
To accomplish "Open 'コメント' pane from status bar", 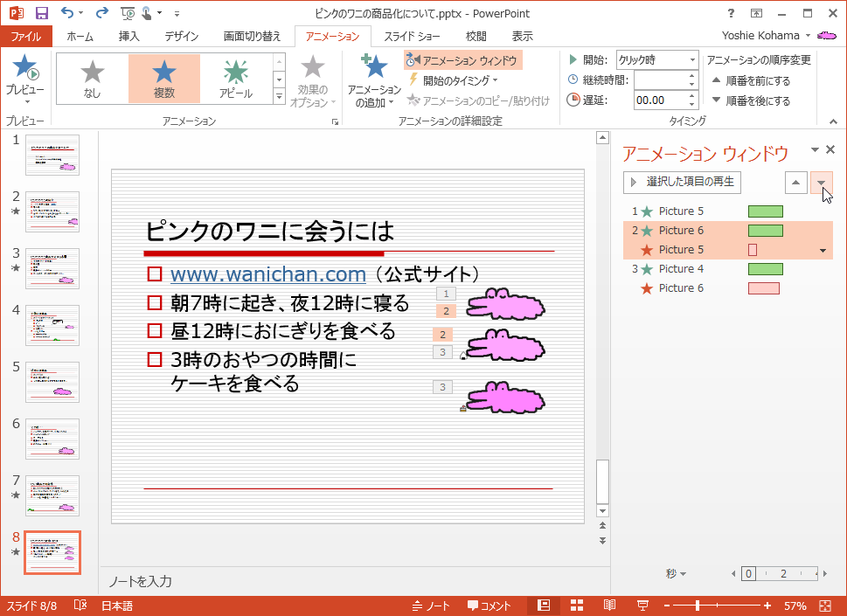I will click(489, 606).
